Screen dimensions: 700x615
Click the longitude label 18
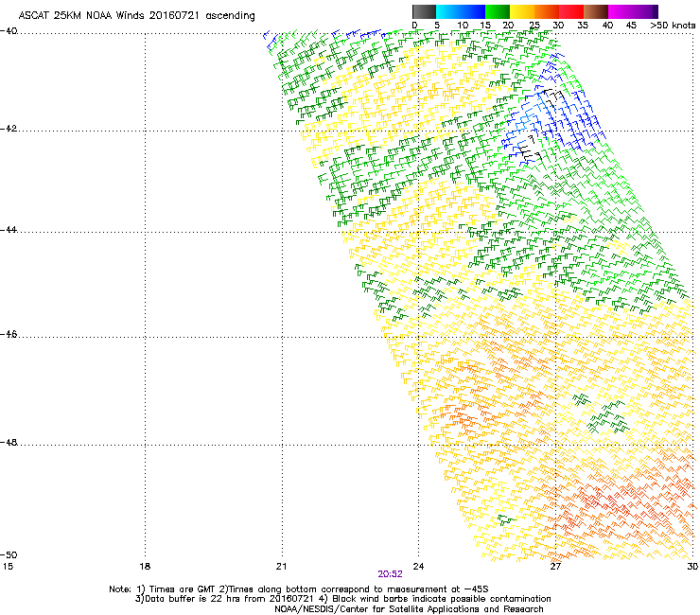pos(145,567)
